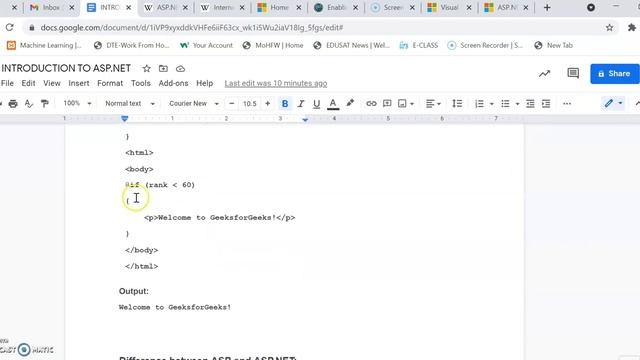The image size is (640, 360).
Task: Click the cloud document status icon
Action: (x=180, y=69)
